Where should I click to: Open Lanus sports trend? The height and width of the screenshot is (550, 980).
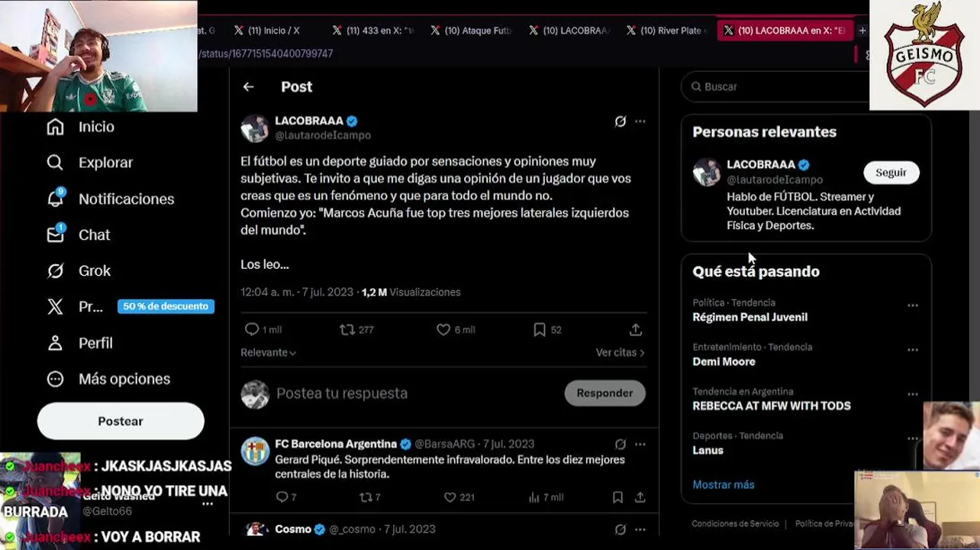pos(708,451)
